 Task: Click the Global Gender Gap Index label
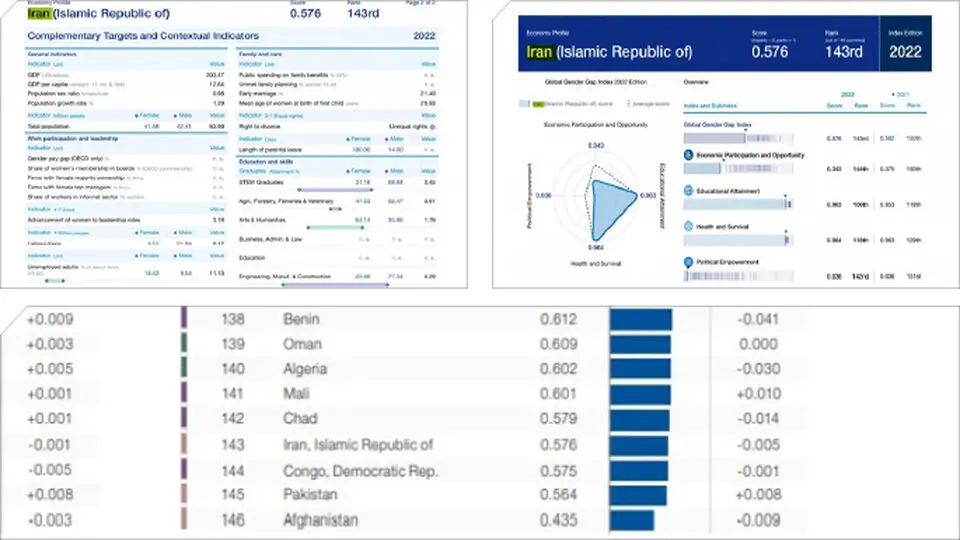tap(717, 125)
